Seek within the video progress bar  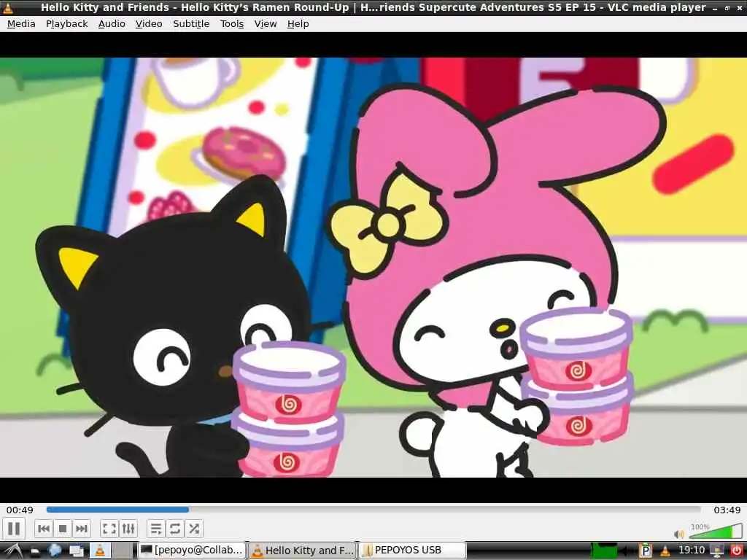(373, 510)
